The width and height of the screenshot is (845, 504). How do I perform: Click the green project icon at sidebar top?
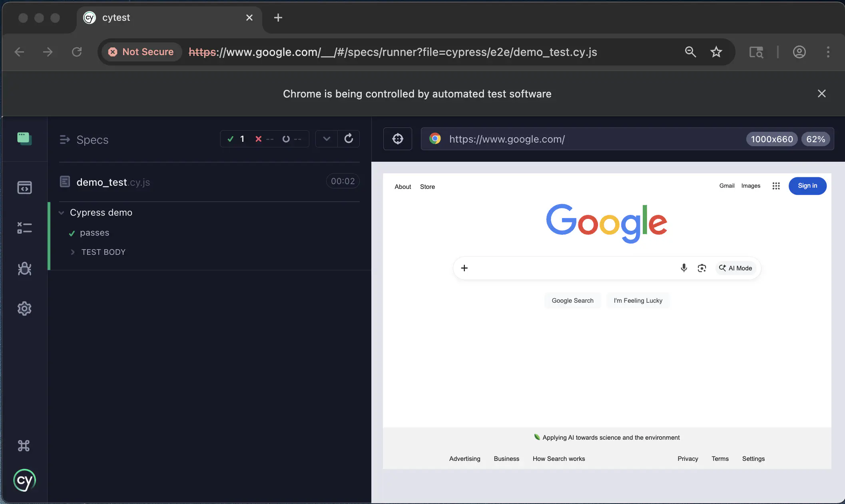24,139
